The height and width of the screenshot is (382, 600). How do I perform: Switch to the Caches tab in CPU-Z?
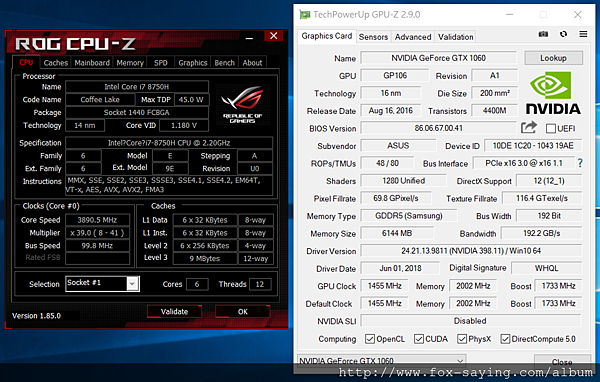(x=56, y=63)
